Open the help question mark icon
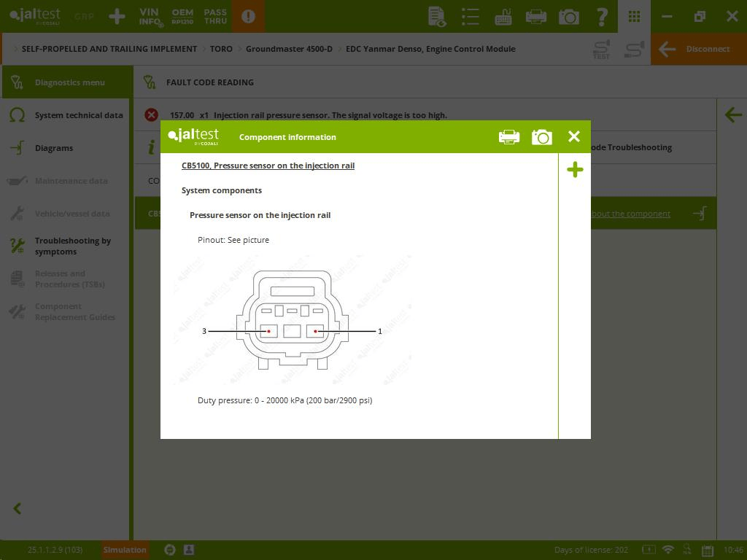This screenshot has width=747, height=560. coord(602,16)
